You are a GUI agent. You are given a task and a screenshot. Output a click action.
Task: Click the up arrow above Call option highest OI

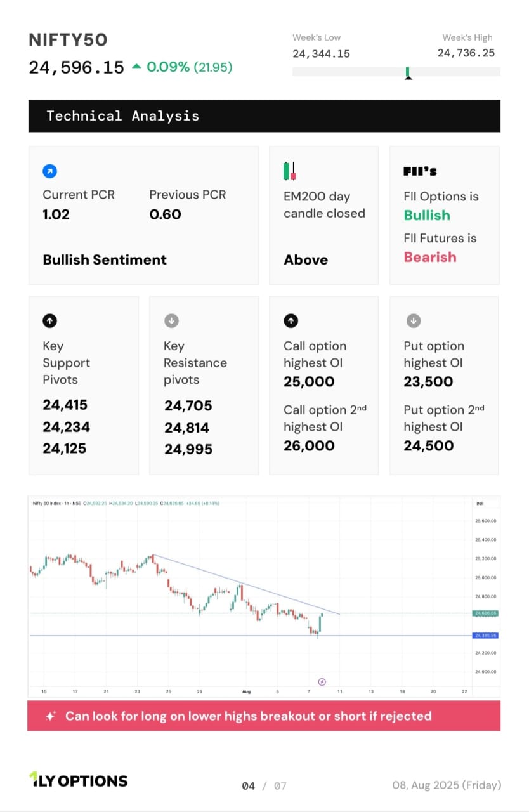pos(291,321)
